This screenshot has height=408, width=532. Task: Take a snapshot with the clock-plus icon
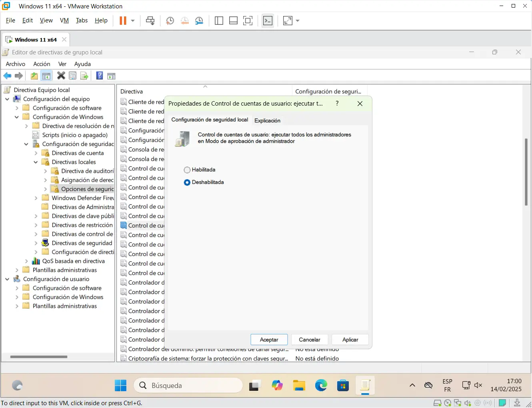pos(170,21)
